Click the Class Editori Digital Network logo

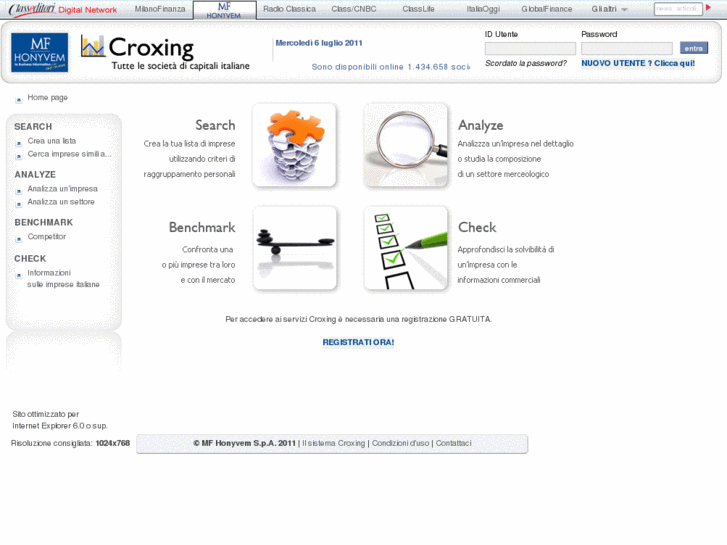(63, 9)
